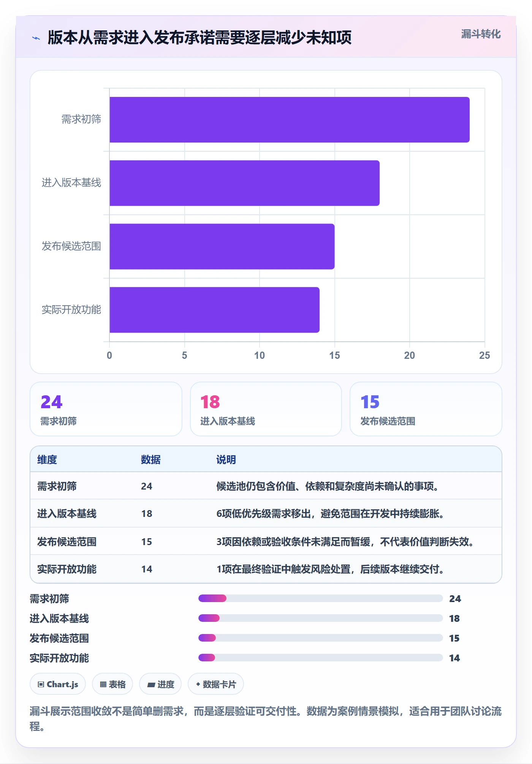Click the description starting with 3项因依赖或验收条件
This screenshot has width=532, height=764.
[x=345, y=542]
